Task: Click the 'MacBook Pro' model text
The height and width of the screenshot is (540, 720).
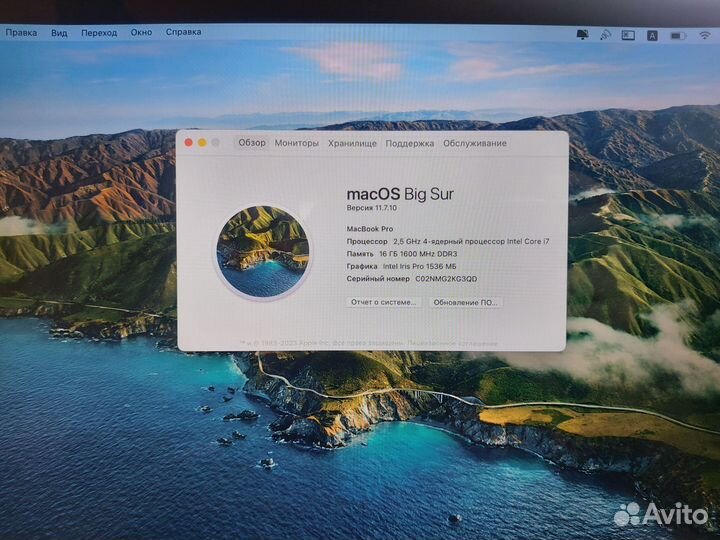Action: [x=370, y=229]
